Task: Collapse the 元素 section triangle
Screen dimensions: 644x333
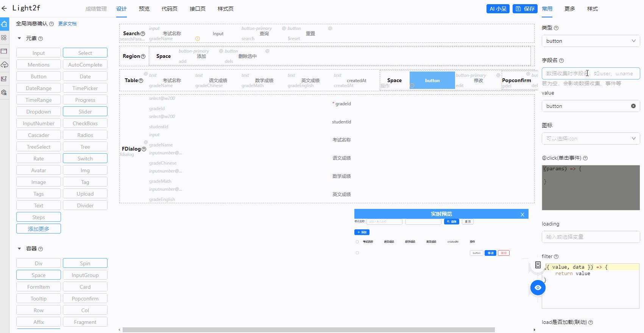Action: click(x=19, y=38)
